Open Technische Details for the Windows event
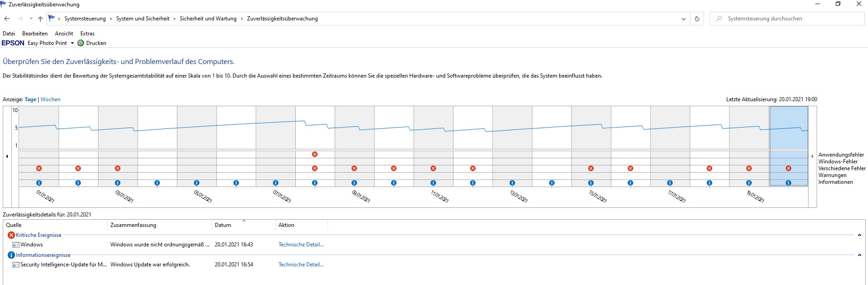 click(301, 245)
